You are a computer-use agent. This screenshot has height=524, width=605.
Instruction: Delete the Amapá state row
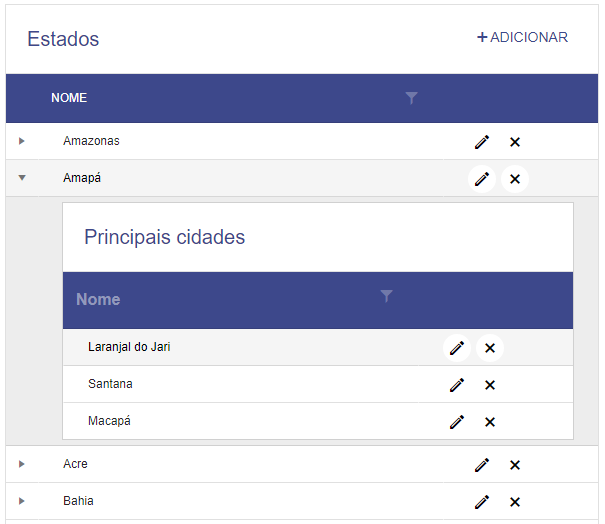coord(515,179)
